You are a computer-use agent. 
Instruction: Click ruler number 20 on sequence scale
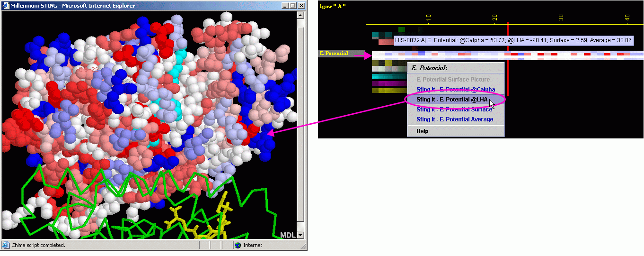[494, 18]
